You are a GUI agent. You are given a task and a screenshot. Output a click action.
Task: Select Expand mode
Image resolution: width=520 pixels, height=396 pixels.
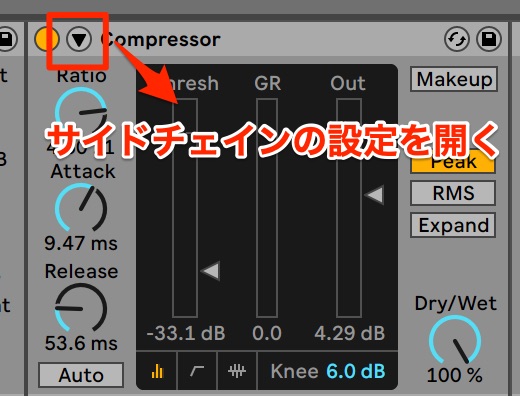coord(453,225)
